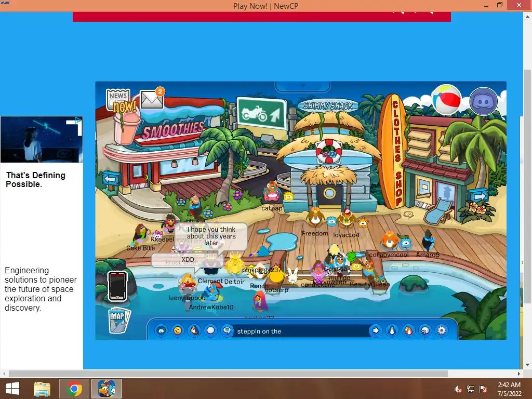Image resolution: width=532 pixels, height=399 pixels.
Task: Open the 'That's Defining Possible.' ad headline
Action: [36, 180]
